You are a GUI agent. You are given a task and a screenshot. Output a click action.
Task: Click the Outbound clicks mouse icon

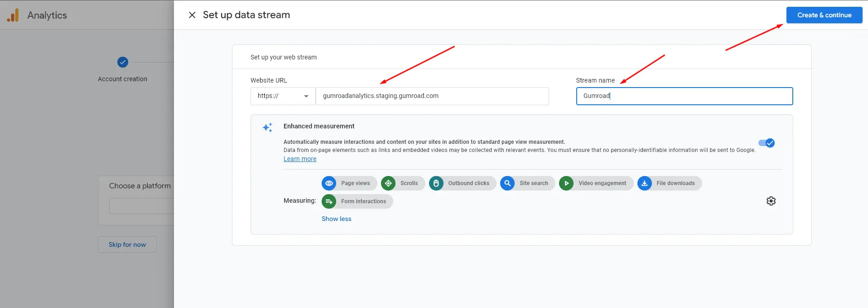coord(436,183)
